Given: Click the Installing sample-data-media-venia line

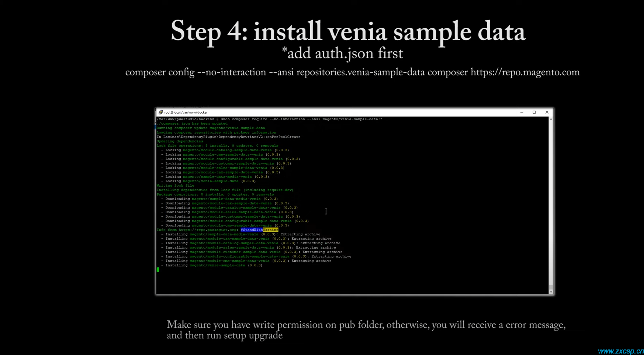Looking at the screenshot, I should (x=240, y=234).
